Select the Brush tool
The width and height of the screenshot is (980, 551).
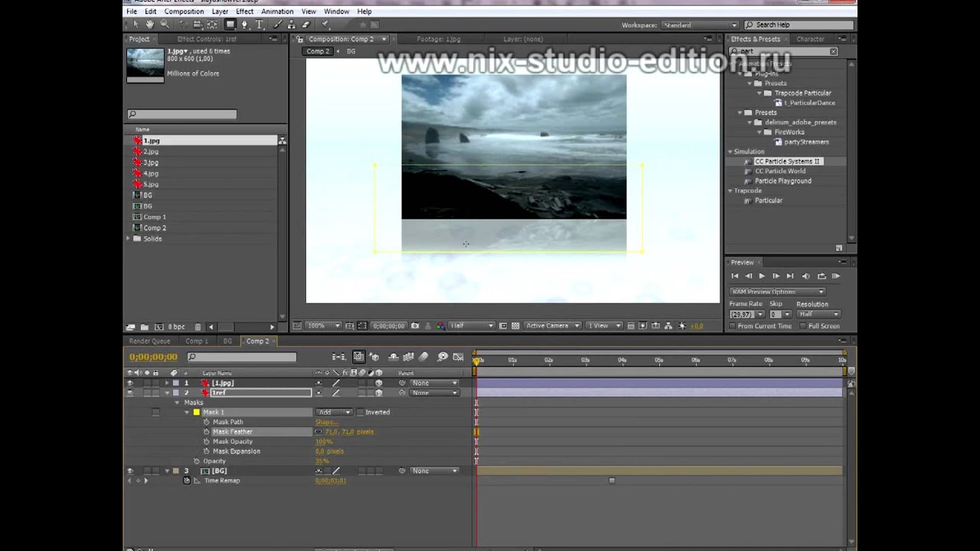[x=277, y=24]
